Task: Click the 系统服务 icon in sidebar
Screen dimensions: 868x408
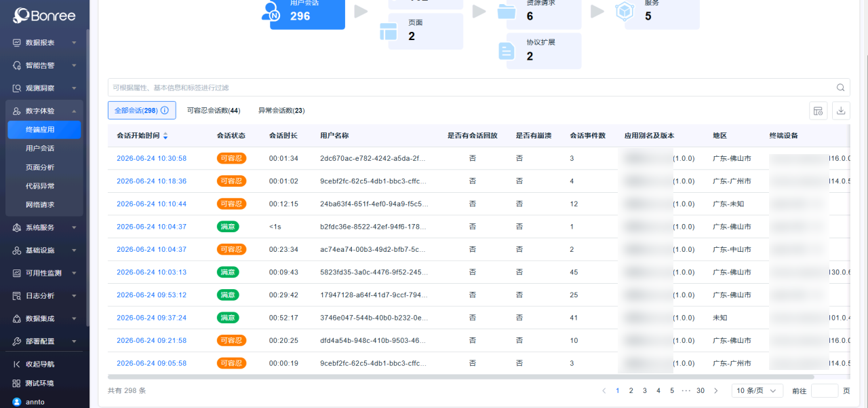Action: [x=17, y=227]
